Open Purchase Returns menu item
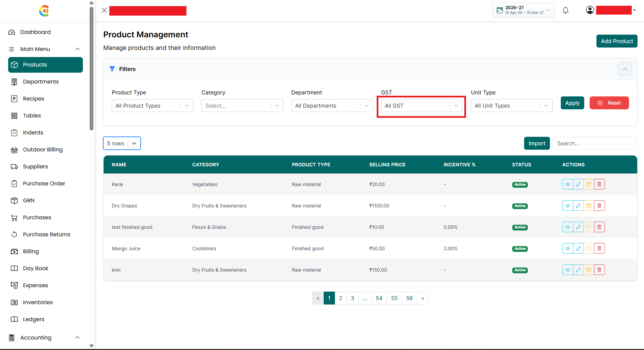This screenshot has height=350, width=644. pyautogui.click(x=46, y=234)
